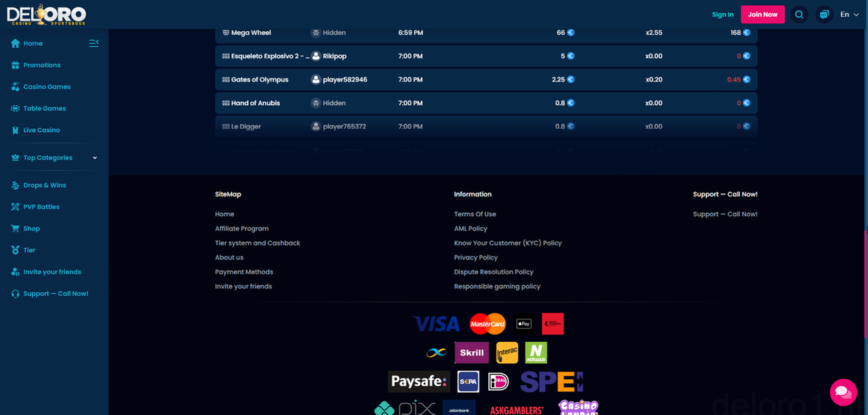Click the page vertical scrollbar
868x415 pixels.
(865, 285)
